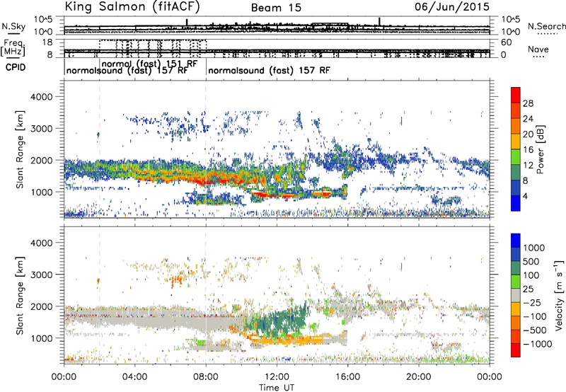Image resolution: width=566 pixels, height=392 pixels.
Task: Click the '2000' tick of the velocity panel
Action: click(x=41, y=306)
